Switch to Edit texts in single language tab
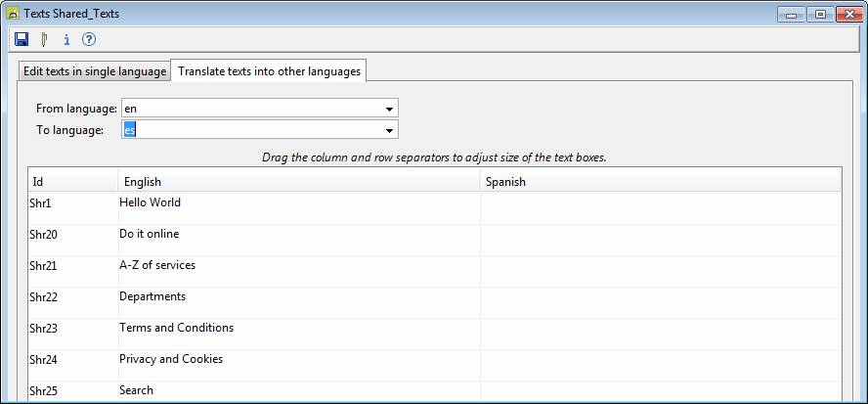 coord(95,71)
